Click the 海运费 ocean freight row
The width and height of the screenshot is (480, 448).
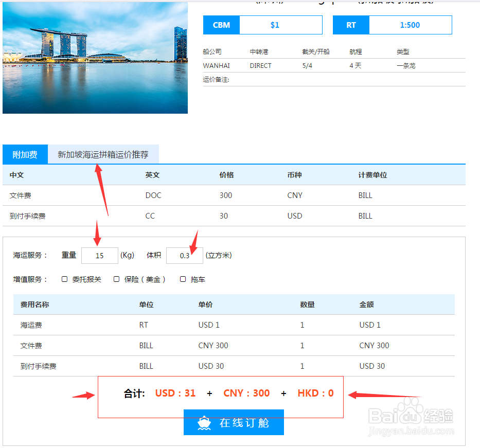tap(154, 325)
